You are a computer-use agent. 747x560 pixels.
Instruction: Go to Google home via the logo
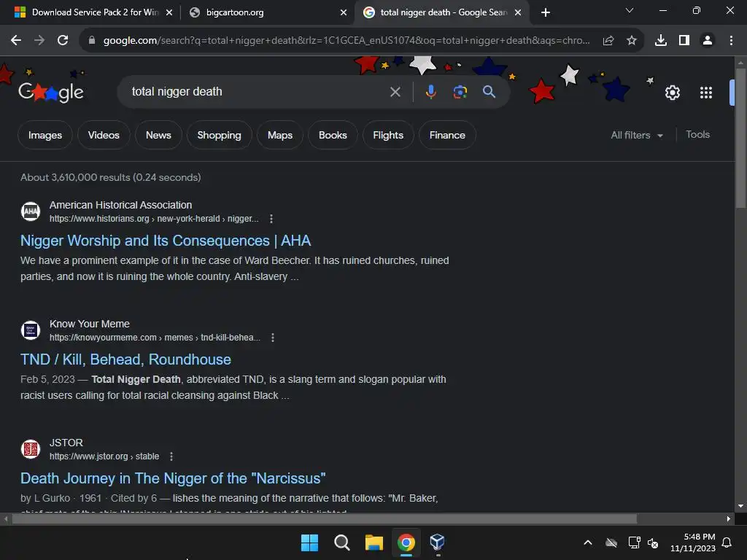[51, 92]
